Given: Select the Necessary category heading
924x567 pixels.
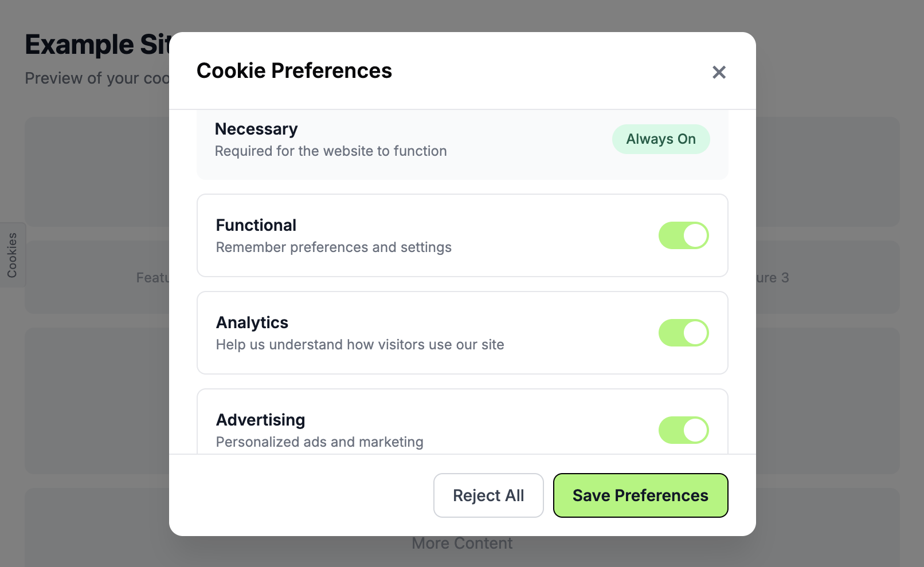Looking at the screenshot, I should point(256,129).
